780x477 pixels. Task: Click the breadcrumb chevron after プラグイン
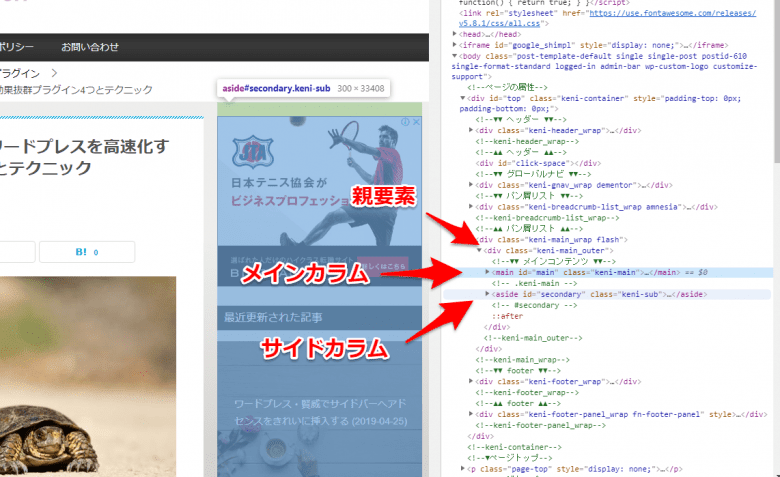[x=54, y=73]
